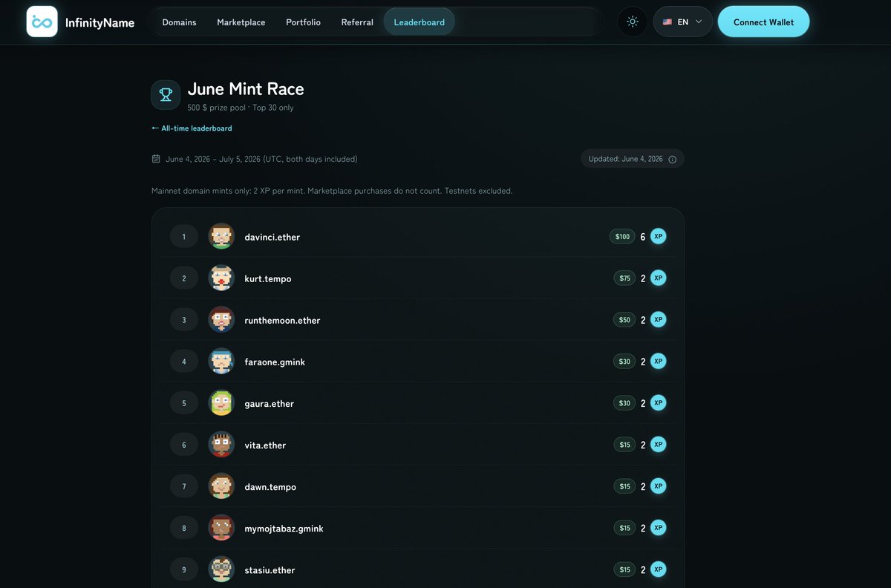This screenshot has width=891, height=588.
Task: Click the trophy icon beside June Mint Race
Action: pos(166,95)
